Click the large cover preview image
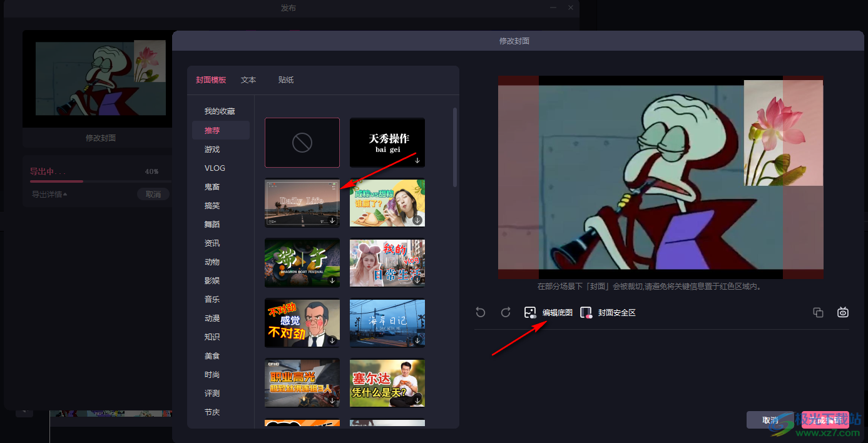Screen dimensions: 868x443 point(660,178)
